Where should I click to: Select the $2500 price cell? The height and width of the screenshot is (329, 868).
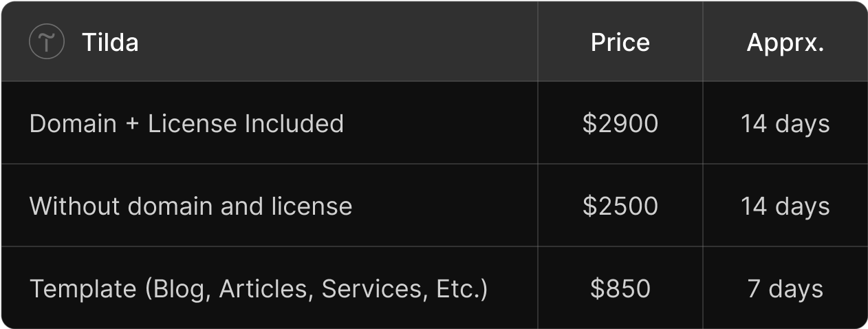tap(620, 206)
